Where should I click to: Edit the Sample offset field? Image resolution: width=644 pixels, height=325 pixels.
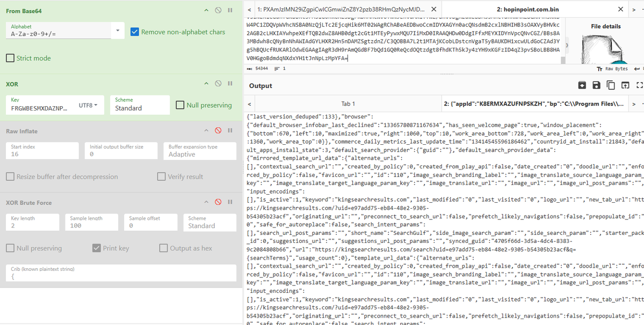pos(151,222)
